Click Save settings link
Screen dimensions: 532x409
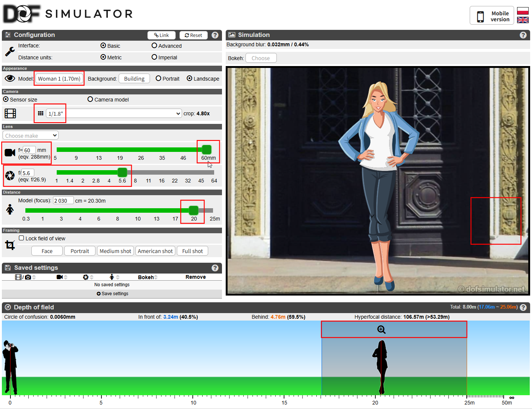[x=112, y=294]
